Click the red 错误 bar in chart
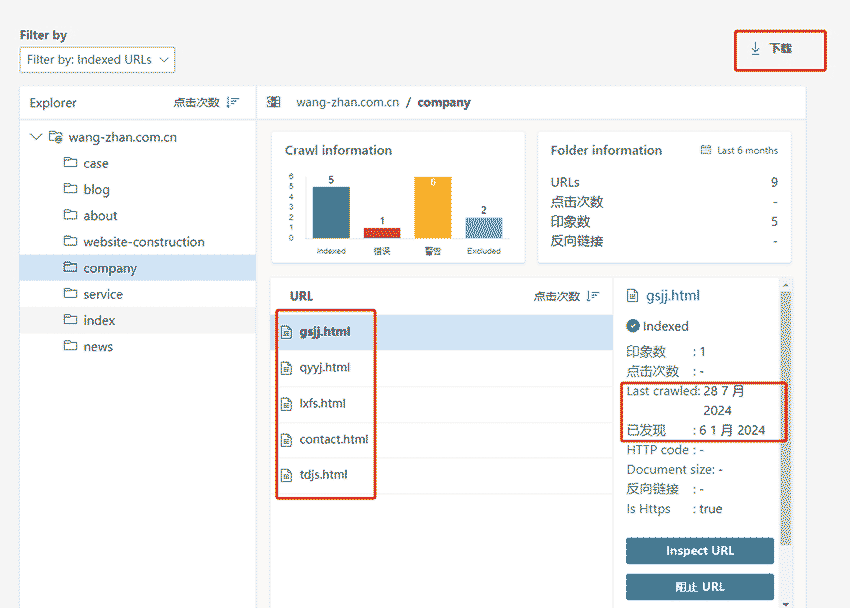The width and height of the screenshot is (850, 608). click(382, 233)
